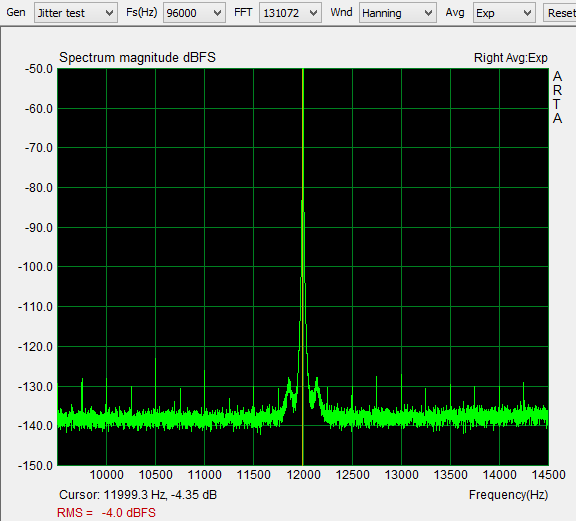Click the -150.0 bottom label on the vertical axis

click(35, 466)
